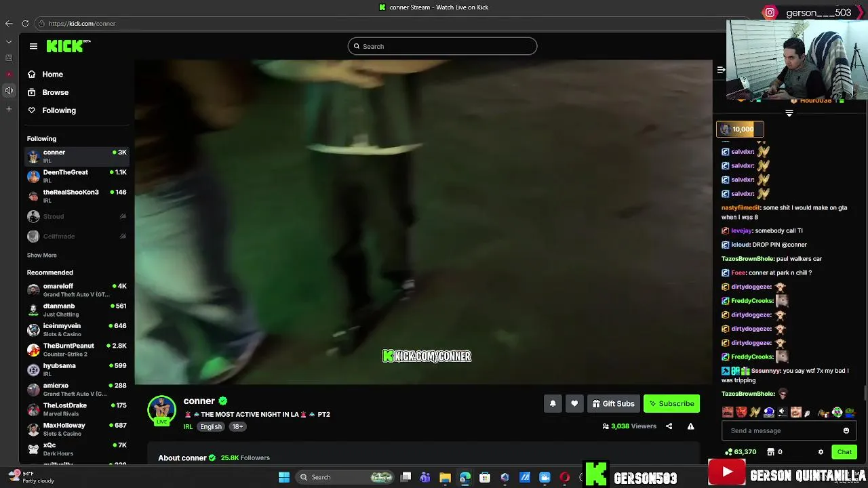The image size is (868, 488).
Task: Open offline channel Cellfmade
Action: pos(77,236)
